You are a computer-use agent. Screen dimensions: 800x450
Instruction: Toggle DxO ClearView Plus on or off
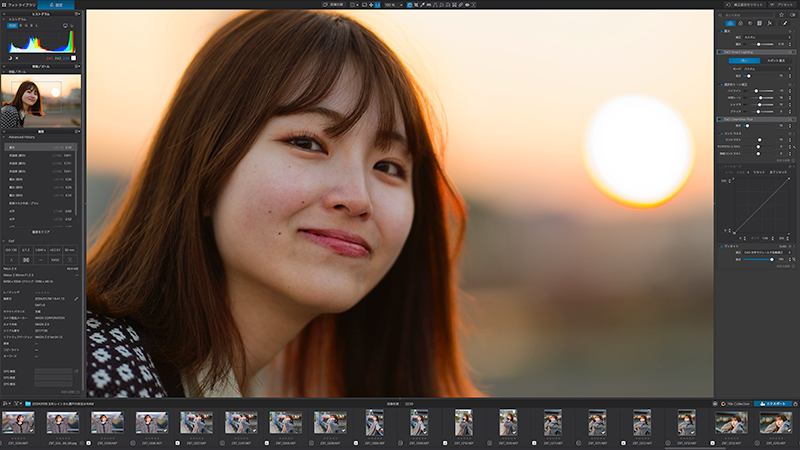(x=720, y=119)
